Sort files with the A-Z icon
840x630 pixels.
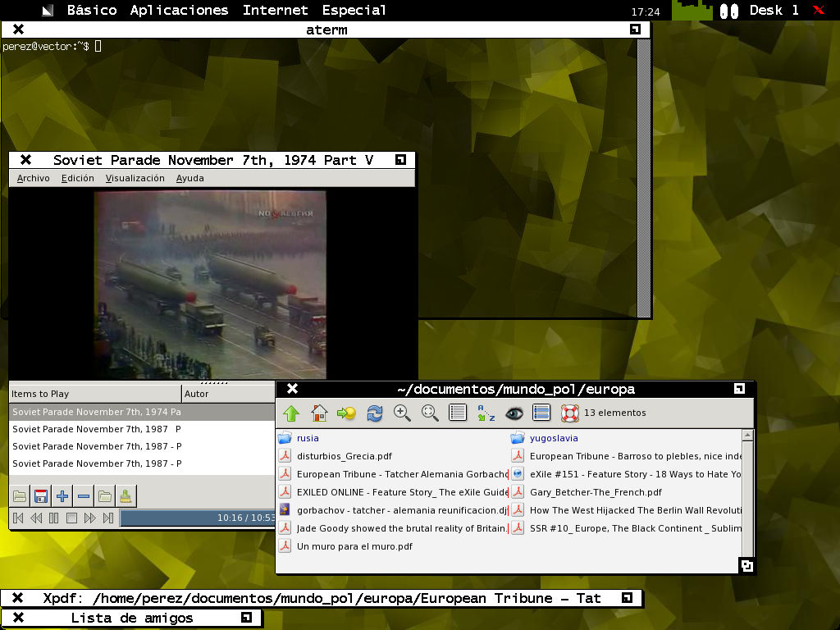[x=486, y=413]
